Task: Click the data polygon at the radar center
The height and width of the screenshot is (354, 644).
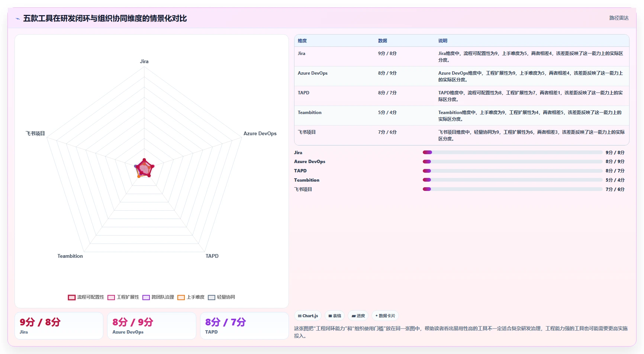Action: (x=144, y=168)
